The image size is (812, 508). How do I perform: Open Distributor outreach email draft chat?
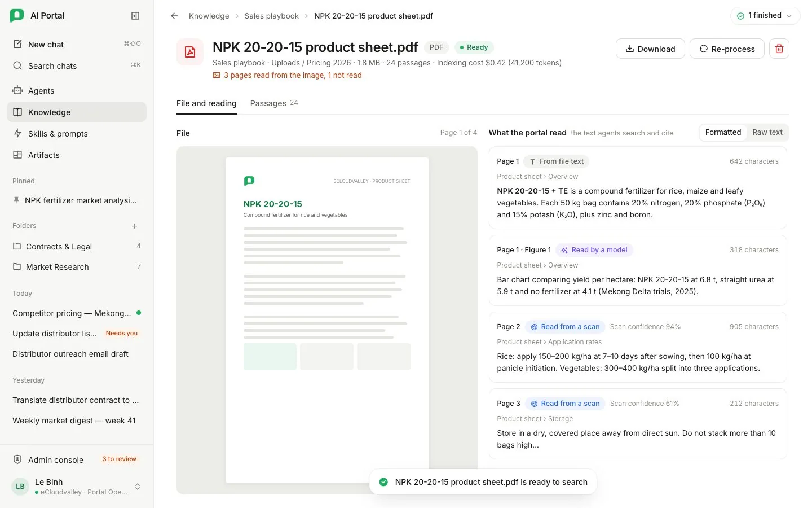click(77, 353)
